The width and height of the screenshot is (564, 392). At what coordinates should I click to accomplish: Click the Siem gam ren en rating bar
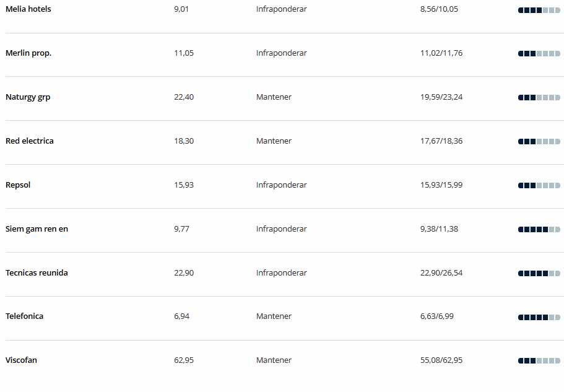539,230
